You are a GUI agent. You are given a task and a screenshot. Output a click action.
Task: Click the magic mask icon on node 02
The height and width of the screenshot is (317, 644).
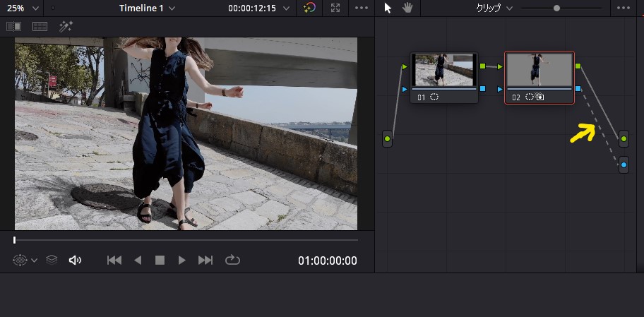coord(539,97)
